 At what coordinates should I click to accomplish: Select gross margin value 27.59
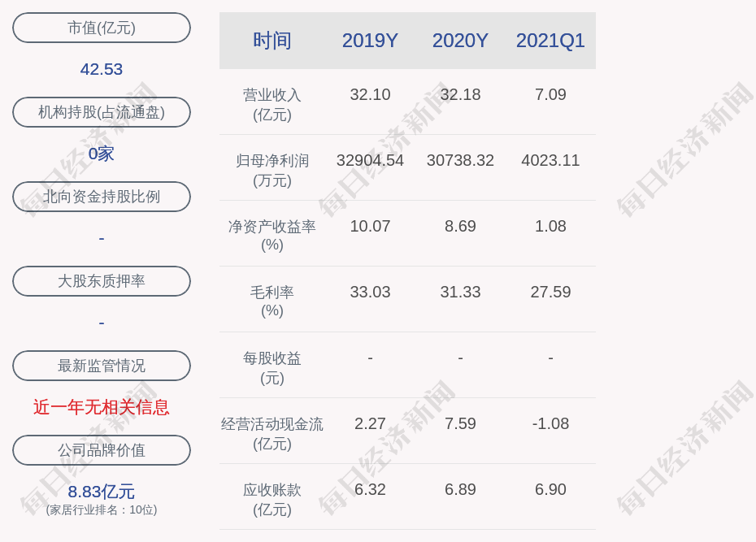pyautogui.click(x=550, y=292)
